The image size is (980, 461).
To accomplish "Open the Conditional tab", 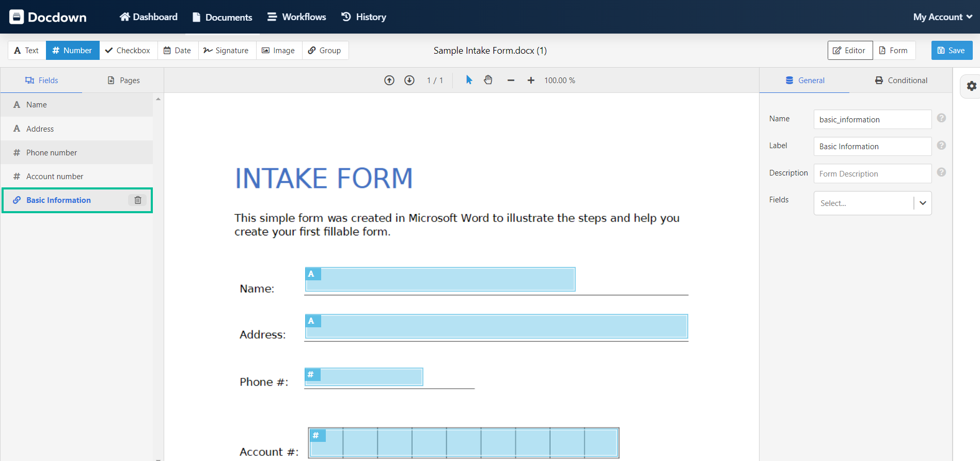I will [x=901, y=81].
